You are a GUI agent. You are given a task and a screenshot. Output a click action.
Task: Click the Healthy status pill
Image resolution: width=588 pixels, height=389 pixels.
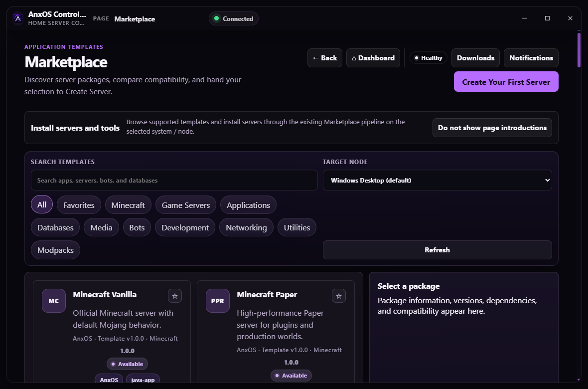coord(428,58)
